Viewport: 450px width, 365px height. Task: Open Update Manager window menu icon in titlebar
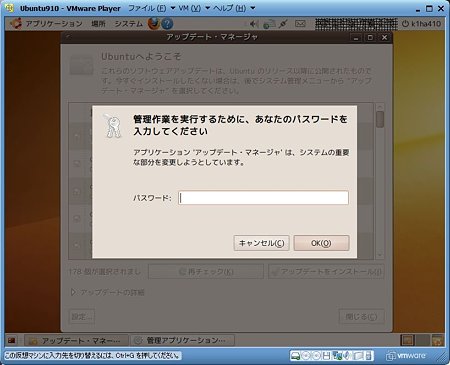pos(68,36)
